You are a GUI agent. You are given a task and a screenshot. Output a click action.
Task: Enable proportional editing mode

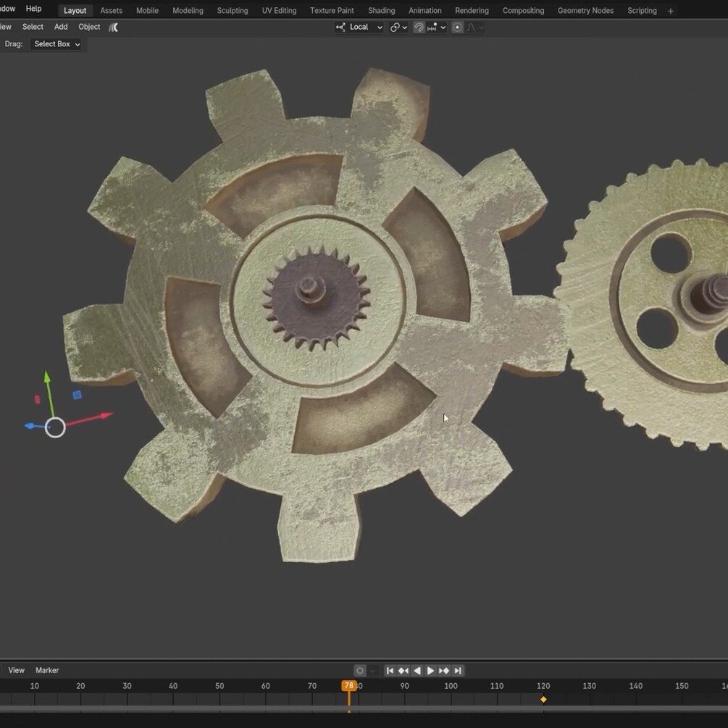tap(458, 27)
